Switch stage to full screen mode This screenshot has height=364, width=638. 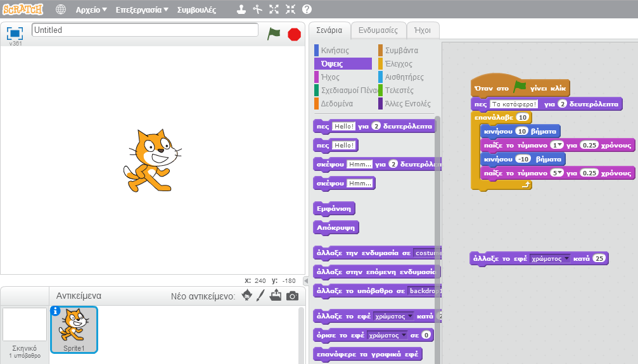[x=15, y=33]
